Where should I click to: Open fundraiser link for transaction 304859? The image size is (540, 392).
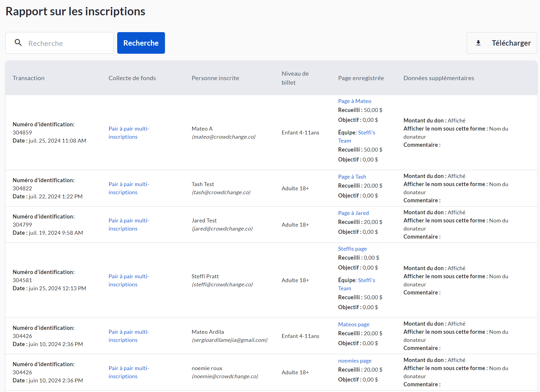(129, 133)
